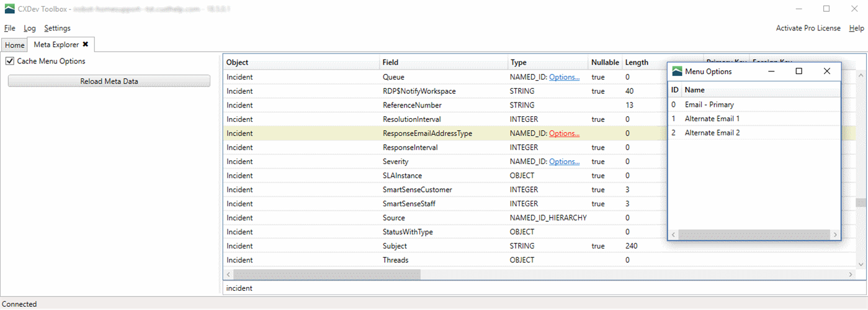Viewport: 868px width, 310px height.
Task: Open the Log menu
Action: (x=30, y=28)
